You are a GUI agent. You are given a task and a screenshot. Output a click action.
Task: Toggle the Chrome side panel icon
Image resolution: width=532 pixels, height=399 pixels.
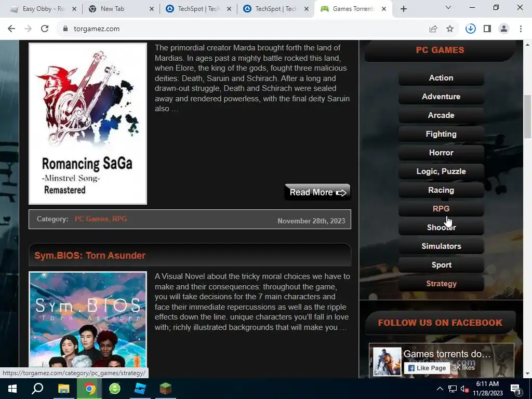(x=487, y=29)
